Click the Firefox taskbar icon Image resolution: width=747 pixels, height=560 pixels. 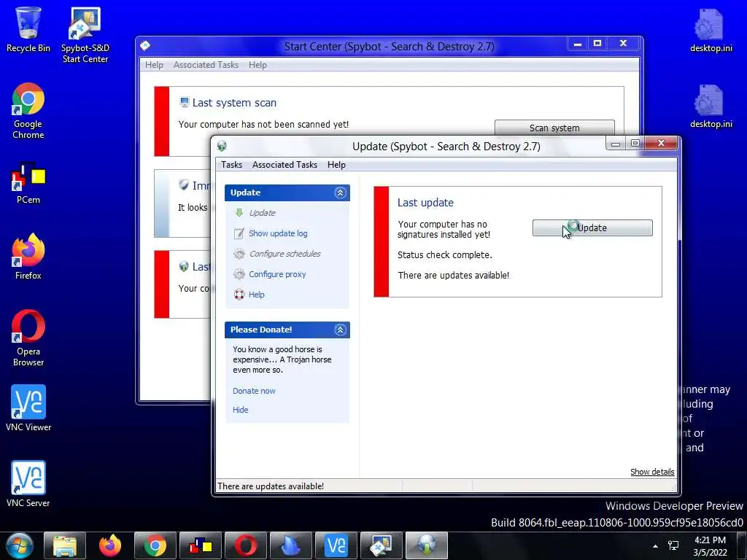click(x=109, y=545)
